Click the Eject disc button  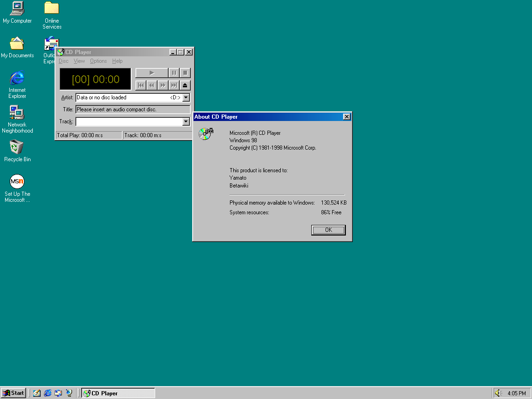click(x=185, y=85)
